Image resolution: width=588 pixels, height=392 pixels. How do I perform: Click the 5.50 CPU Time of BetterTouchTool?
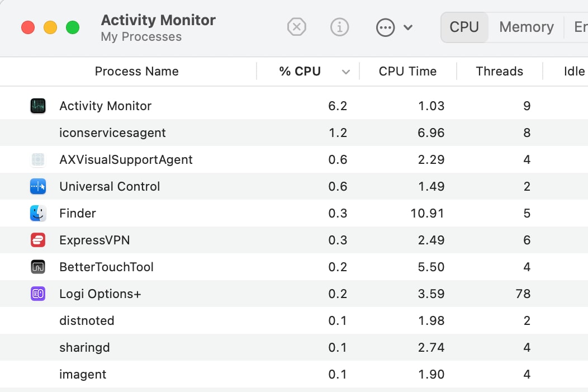(431, 267)
